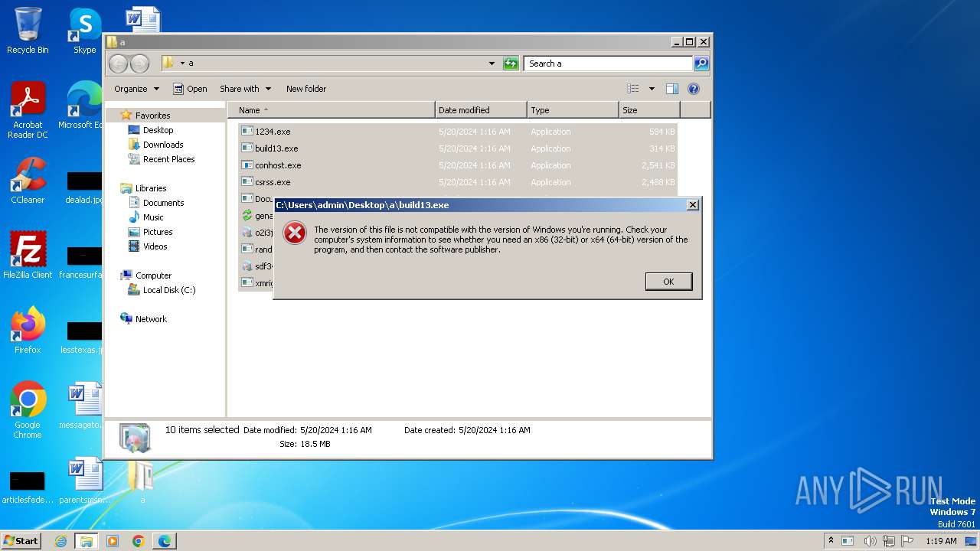The width and height of the screenshot is (980, 551).
Task: Open the Pictures library
Action: (158, 232)
